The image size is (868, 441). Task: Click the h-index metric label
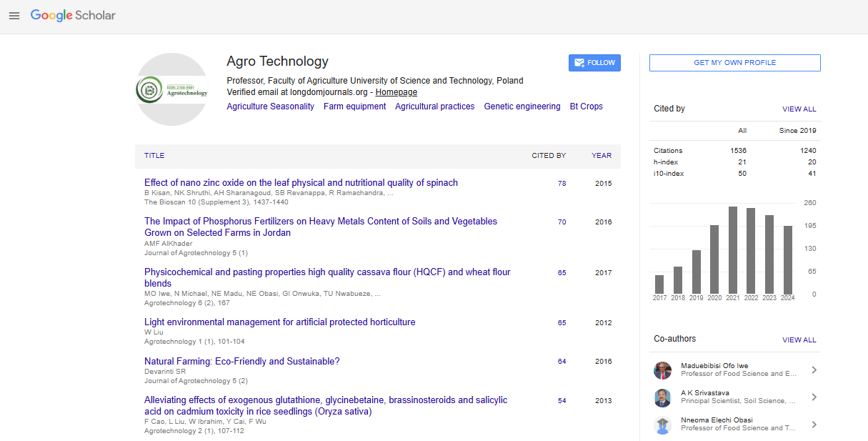tap(666, 162)
